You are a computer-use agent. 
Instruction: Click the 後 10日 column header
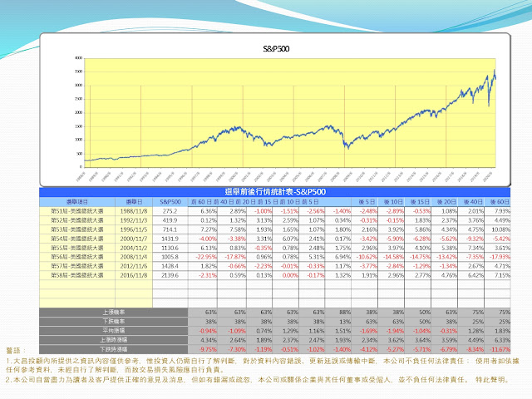click(393, 202)
